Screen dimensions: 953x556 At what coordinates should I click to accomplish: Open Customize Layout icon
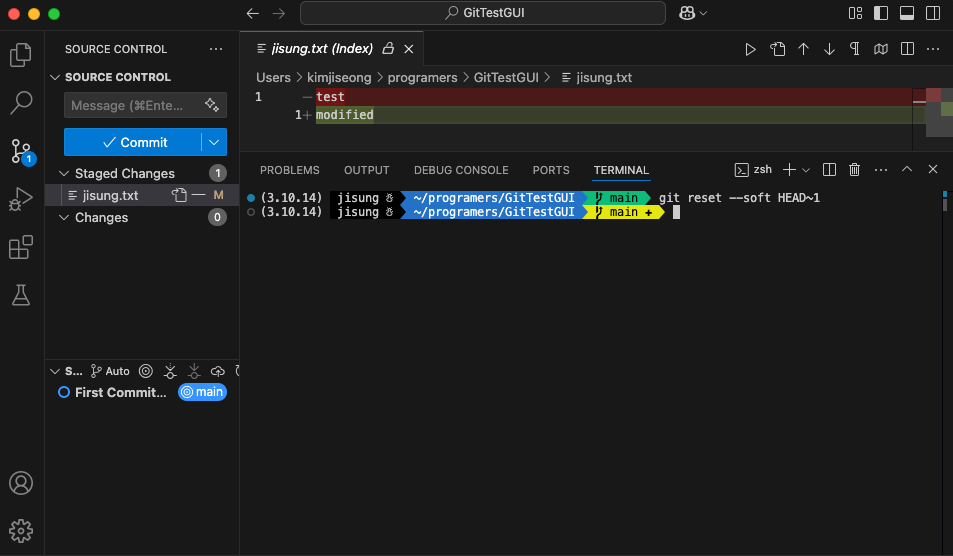click(x=855, y=13)
